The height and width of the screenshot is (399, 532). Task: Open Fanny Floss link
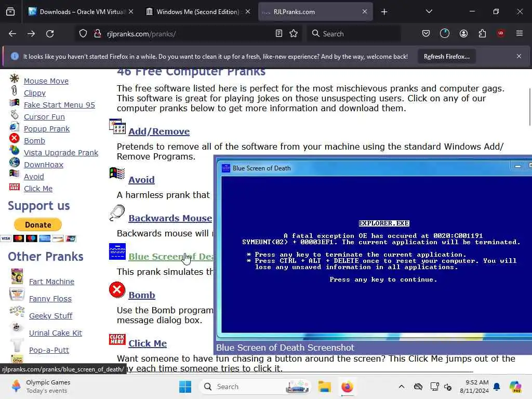pos(50,299)
